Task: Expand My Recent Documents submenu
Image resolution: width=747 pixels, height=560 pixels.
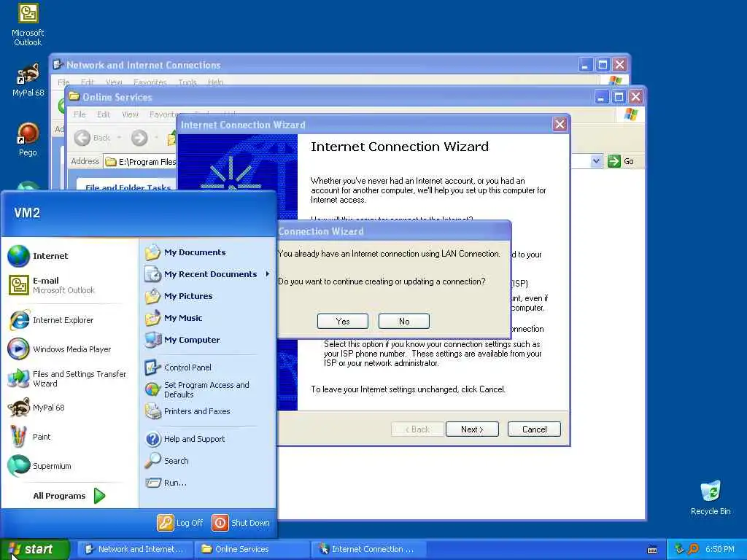Action: pyautogui.click(x=208, y=274)
